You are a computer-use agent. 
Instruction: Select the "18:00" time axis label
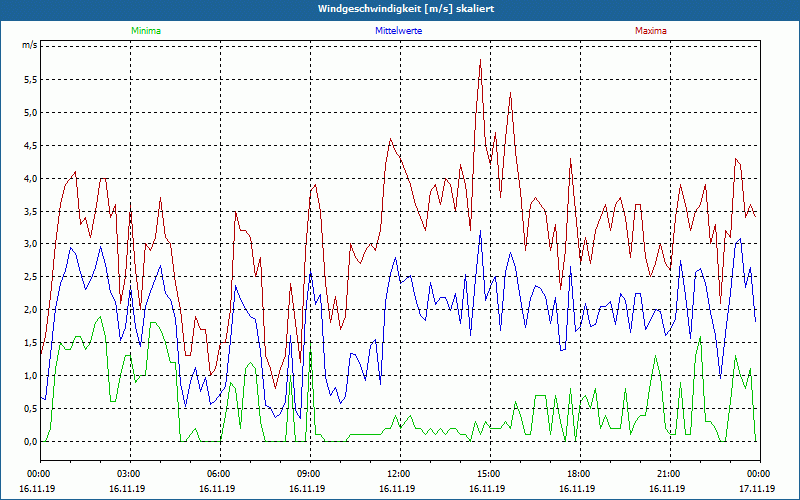pos(578,474)
